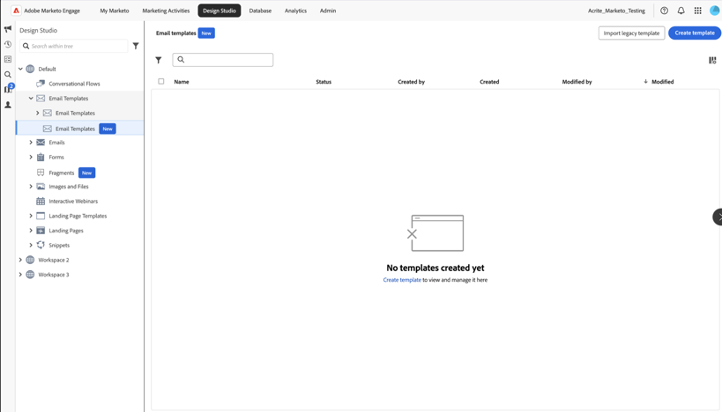Click the megaphone icon in left rail
The width and height of the screenshot is (722, 412).
(x=8, y=29)
